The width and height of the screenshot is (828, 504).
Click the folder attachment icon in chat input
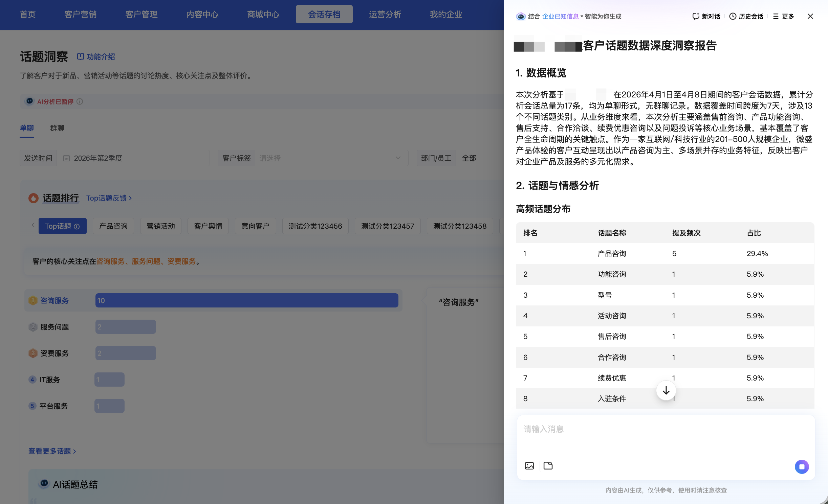[548, 466]
